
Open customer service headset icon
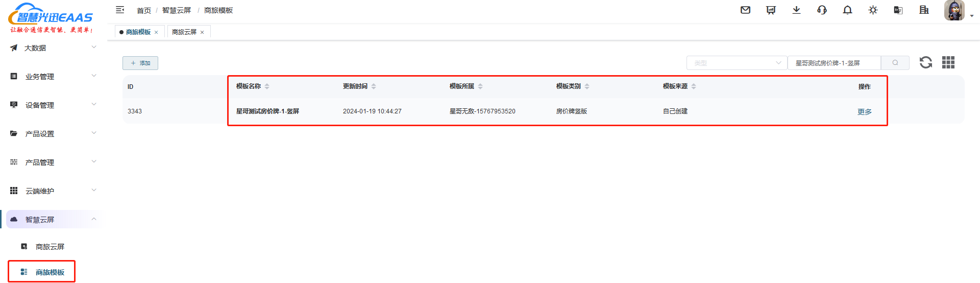click(x=822, y=10)
